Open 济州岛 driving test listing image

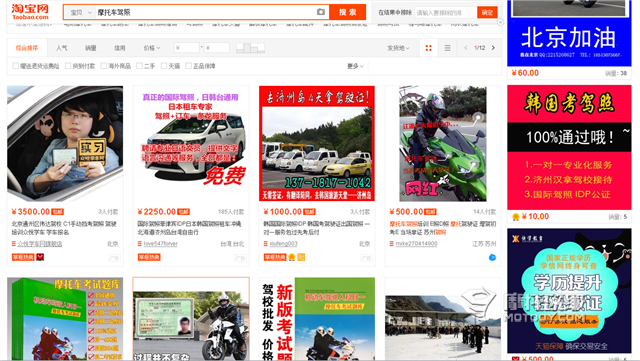[x=317, y=143]
